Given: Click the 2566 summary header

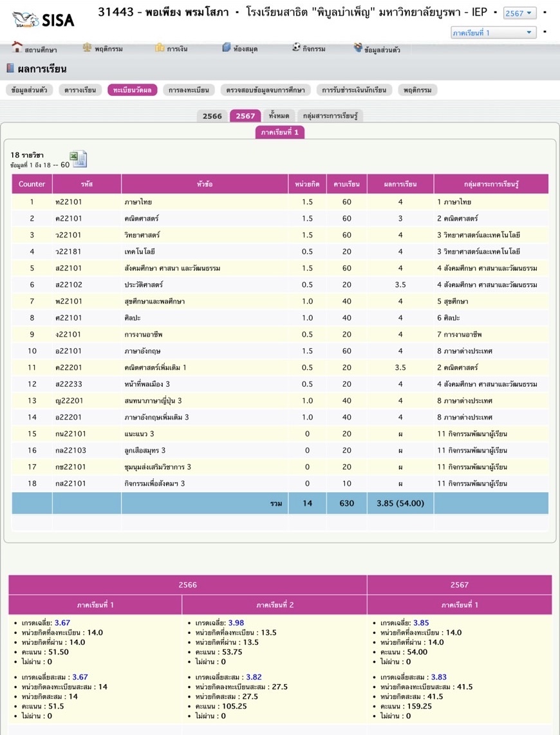Looking at the screenshot, I should (187, 585).
